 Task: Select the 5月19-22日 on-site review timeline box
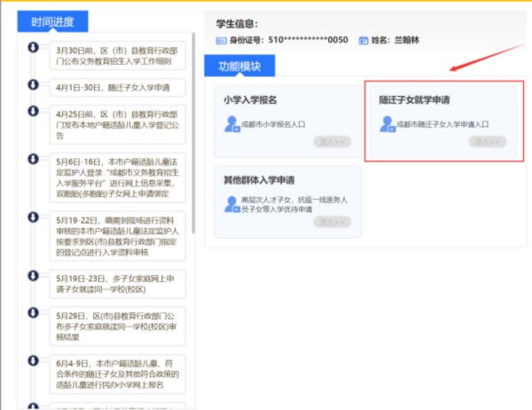tap(119, 233)
